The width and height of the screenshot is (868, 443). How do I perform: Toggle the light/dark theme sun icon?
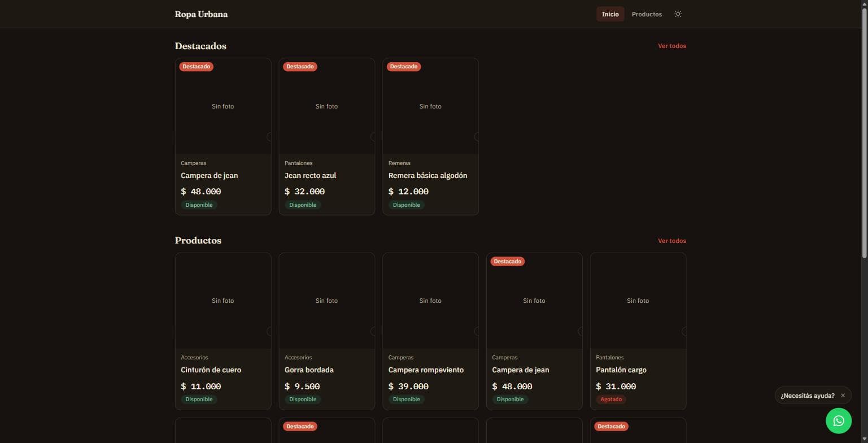tap(678, 14)
